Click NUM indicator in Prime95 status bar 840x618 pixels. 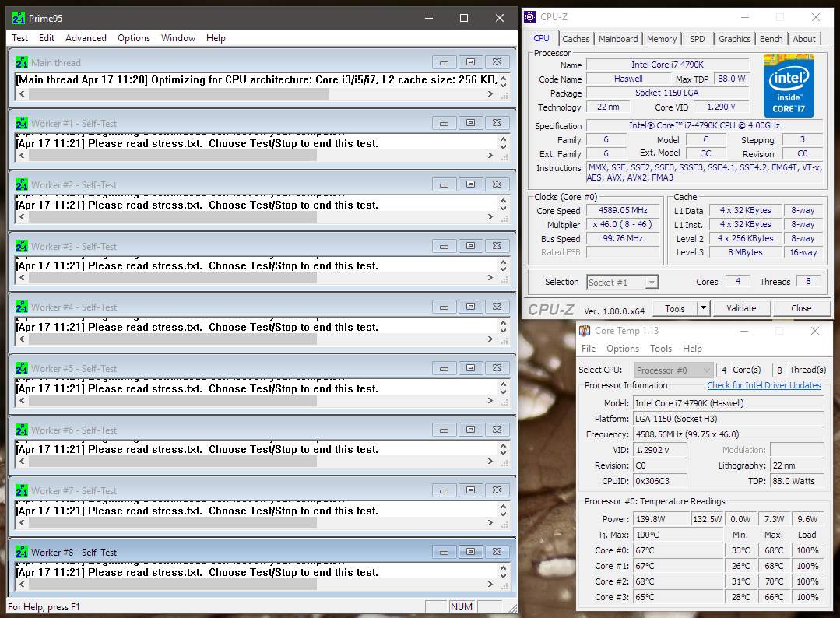(x=461, y=607)
